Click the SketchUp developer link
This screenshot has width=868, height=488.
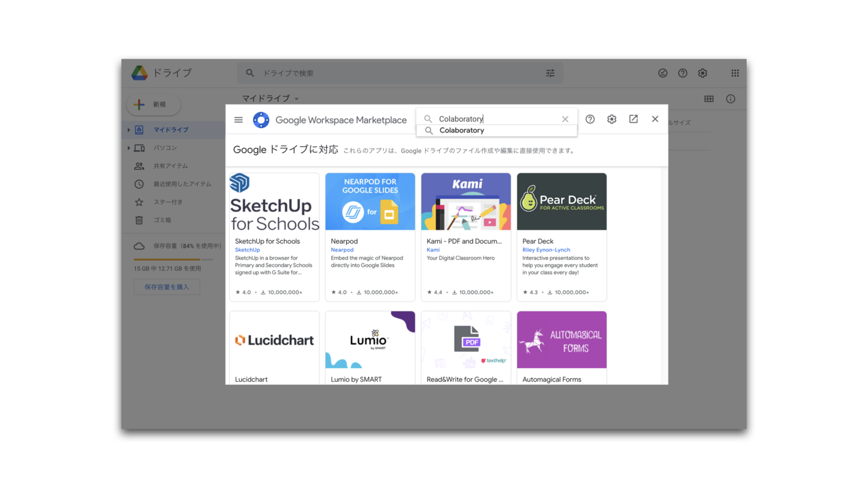(247, 250)
